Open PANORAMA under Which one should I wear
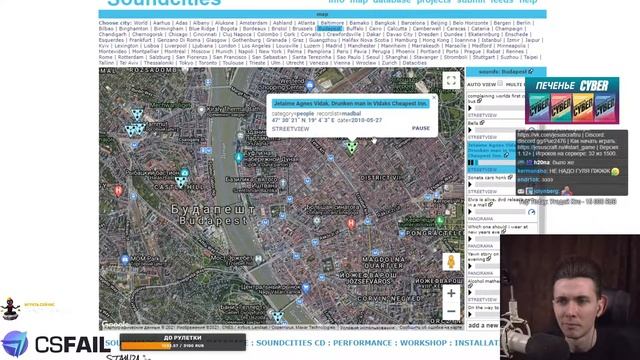Viewport: 640px width, 360px height. coord(480,246)
